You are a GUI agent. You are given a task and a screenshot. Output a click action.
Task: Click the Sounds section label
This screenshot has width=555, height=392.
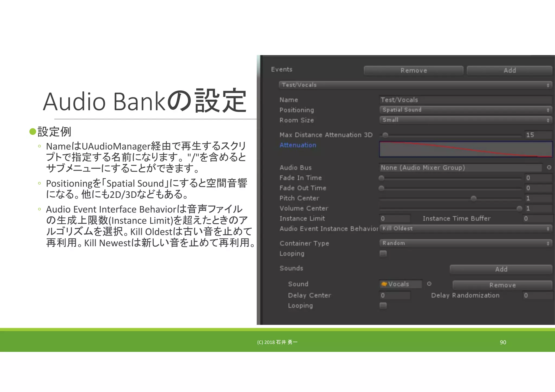(291, 268)
